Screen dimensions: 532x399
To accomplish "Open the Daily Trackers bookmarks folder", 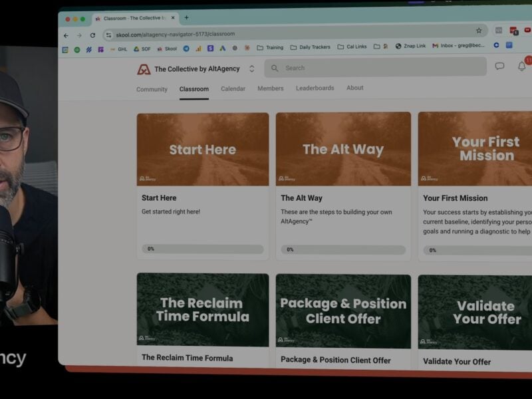I will (x=310, y=47).
